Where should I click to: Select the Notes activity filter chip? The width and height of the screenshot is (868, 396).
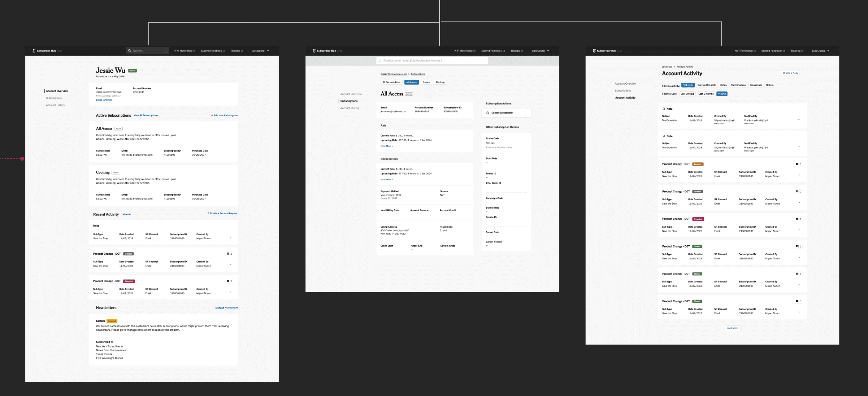(x=723, y=85)
